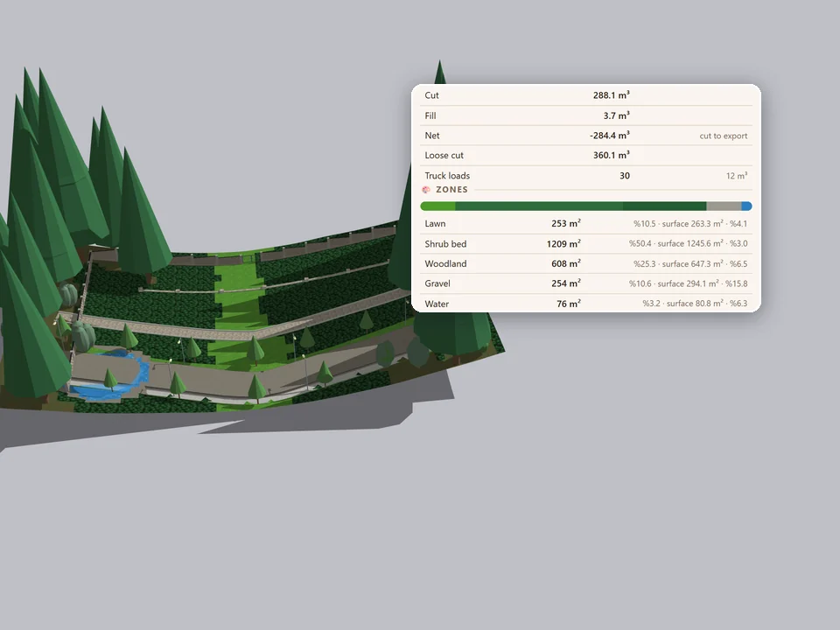The width and height of the screenshot is (840, 630).
Task: Click the Woodland area 608 m²
Action: point(566,263)
